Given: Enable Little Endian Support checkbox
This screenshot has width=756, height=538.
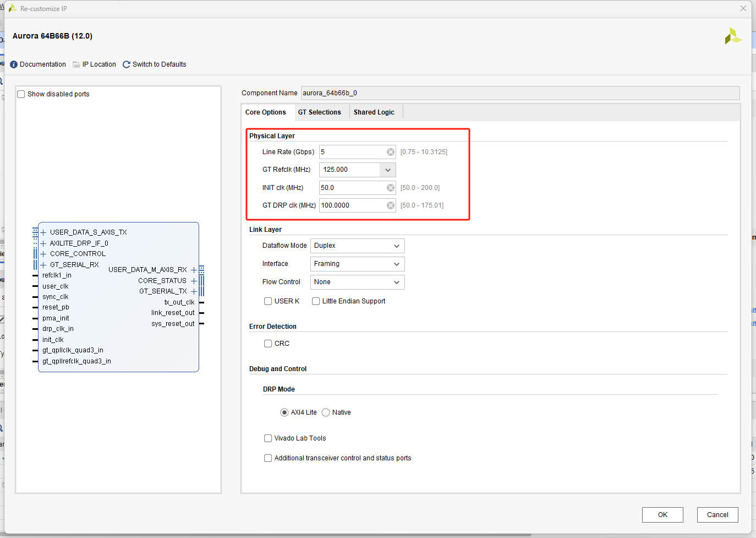Looking at the screenshot, I should 316,301.
